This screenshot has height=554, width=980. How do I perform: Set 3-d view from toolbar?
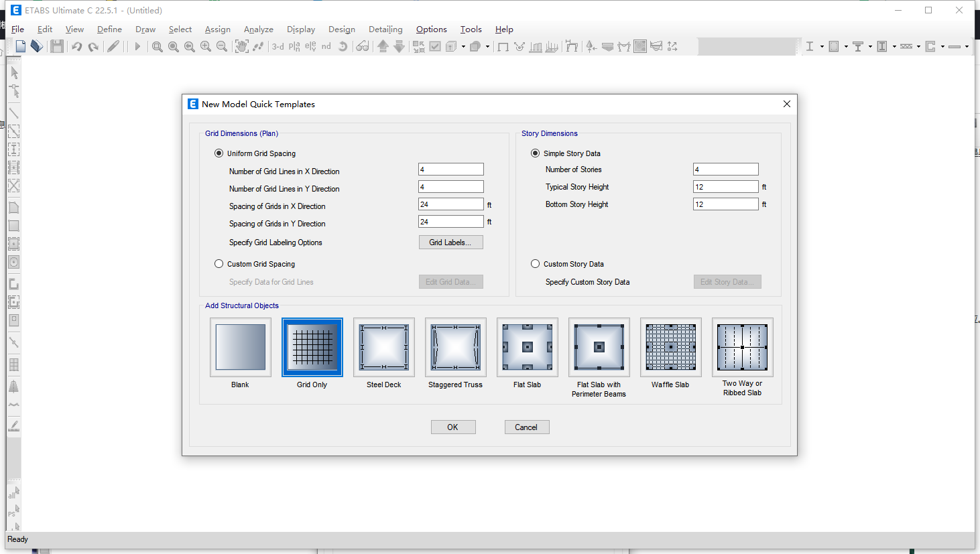278,46
